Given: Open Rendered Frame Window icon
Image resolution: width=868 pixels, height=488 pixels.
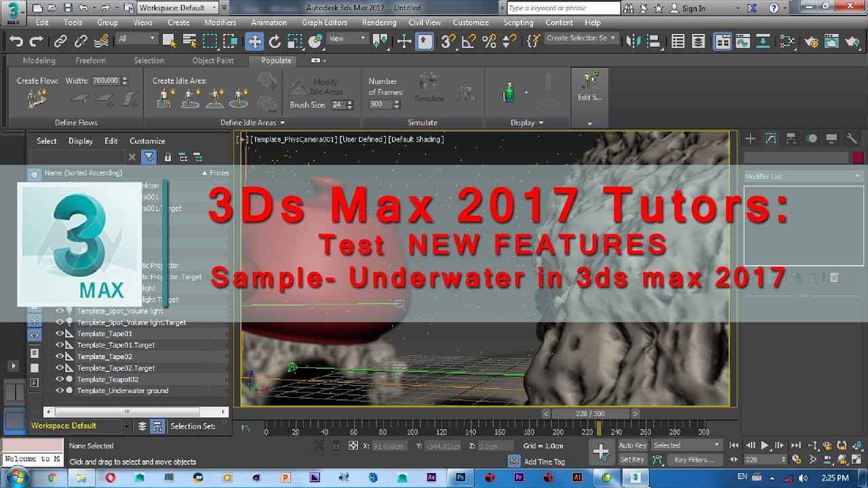Looking at the screenshot, I should tap(831, 41).
